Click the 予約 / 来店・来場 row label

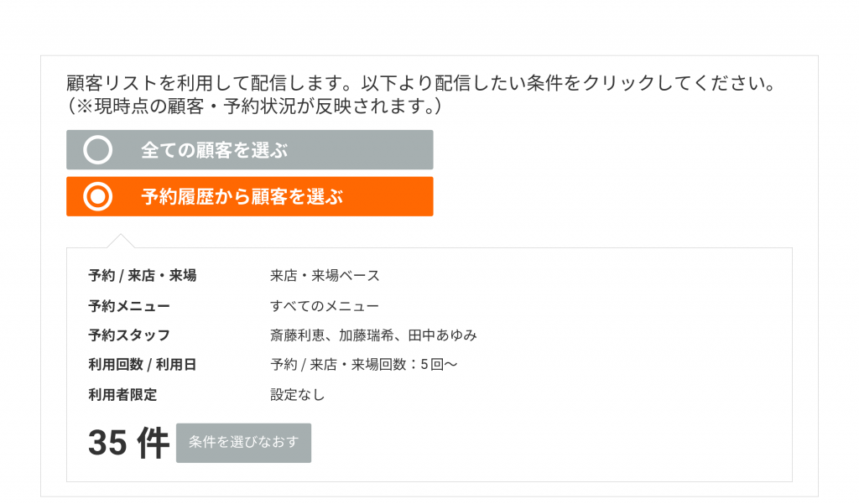pos(143,276)
